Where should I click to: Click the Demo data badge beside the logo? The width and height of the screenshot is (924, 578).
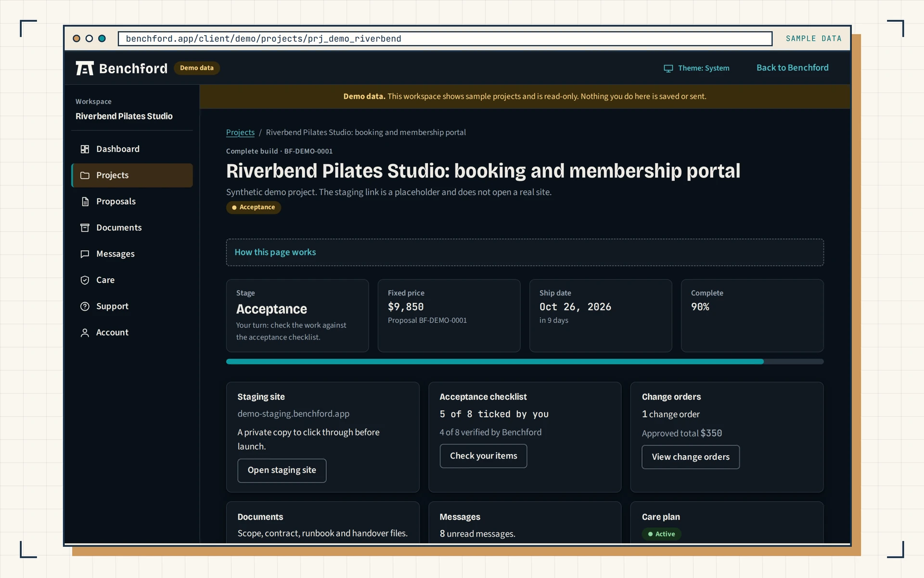click(197, 68)
